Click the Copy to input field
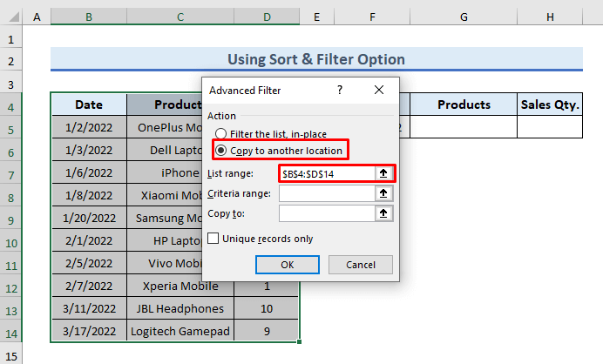The width and height of the screenshot is (603, 364). pos(327,213)
